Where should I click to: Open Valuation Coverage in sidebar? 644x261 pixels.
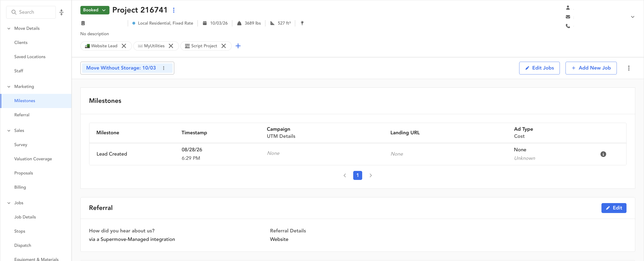(x=33, y=159)
